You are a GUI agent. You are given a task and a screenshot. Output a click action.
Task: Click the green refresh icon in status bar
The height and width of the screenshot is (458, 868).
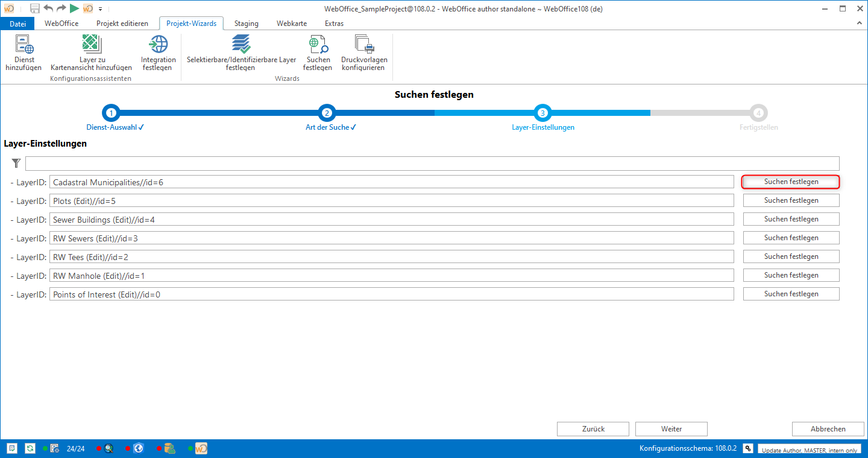(x=30, y=448)
